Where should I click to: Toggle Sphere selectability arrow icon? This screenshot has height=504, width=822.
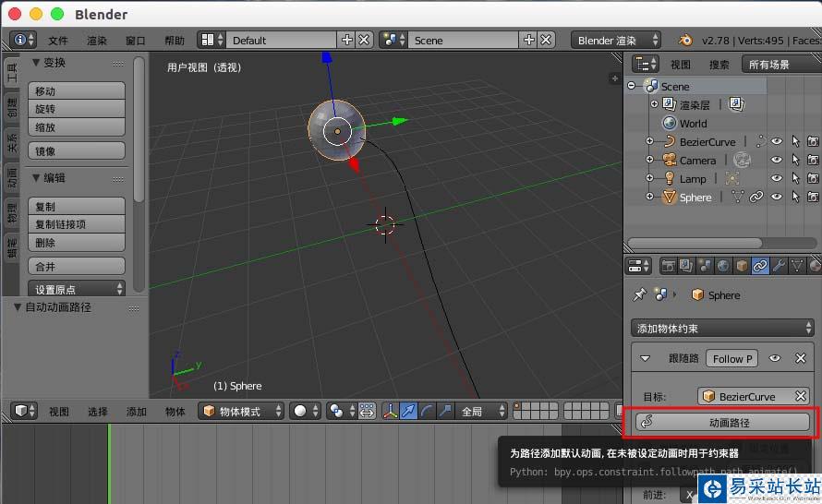click(x=794, y=197)
